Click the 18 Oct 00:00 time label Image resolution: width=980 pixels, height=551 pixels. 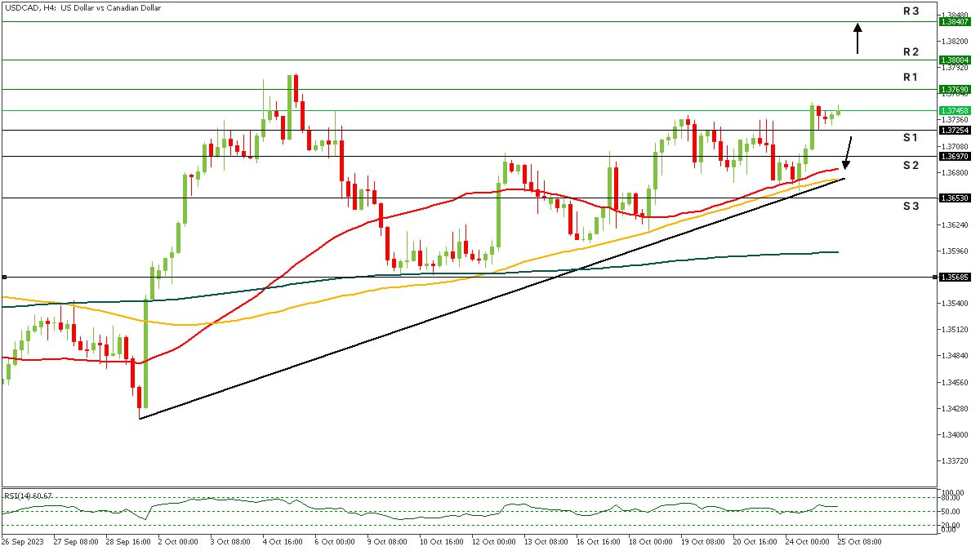click(x=651, y=541)
